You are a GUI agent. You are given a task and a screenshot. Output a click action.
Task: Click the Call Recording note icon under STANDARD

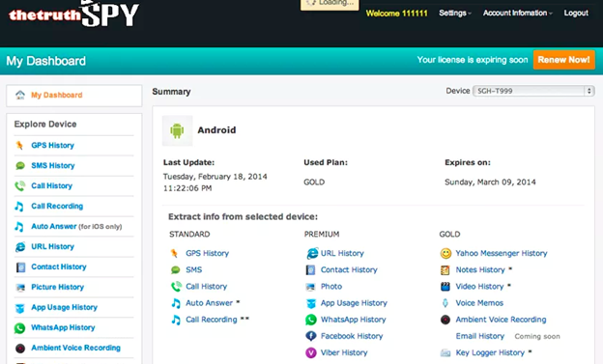(x=176, y=320)
